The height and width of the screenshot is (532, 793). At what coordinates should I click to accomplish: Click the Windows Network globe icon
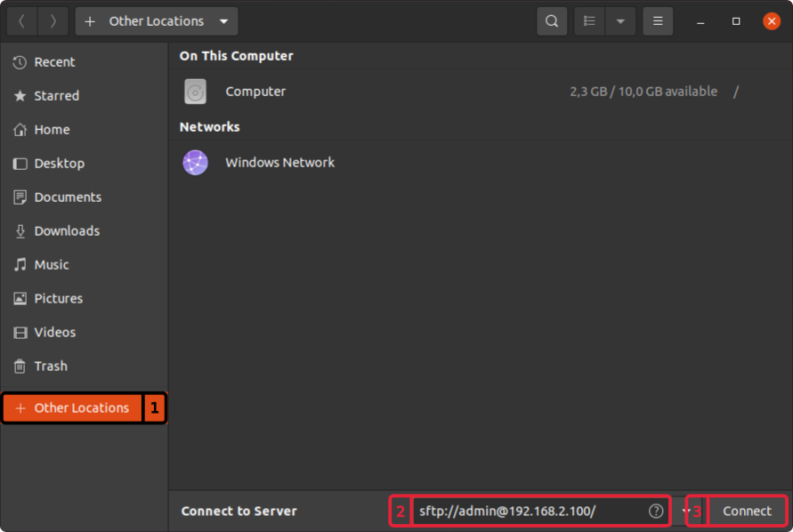(195, 162)
